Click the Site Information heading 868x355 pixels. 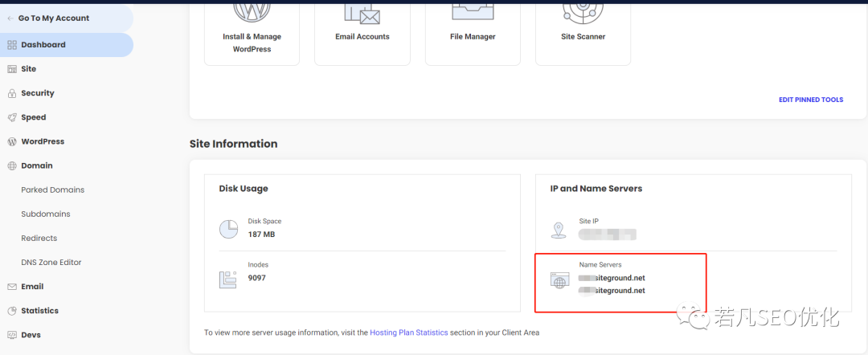(x=234, y=144)
